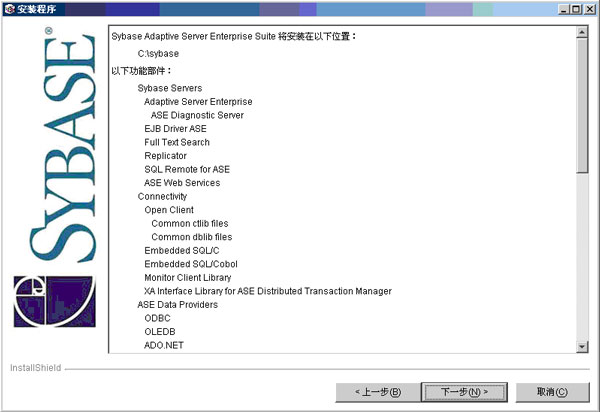Click XA Interface Library line

tap(268, 291)
